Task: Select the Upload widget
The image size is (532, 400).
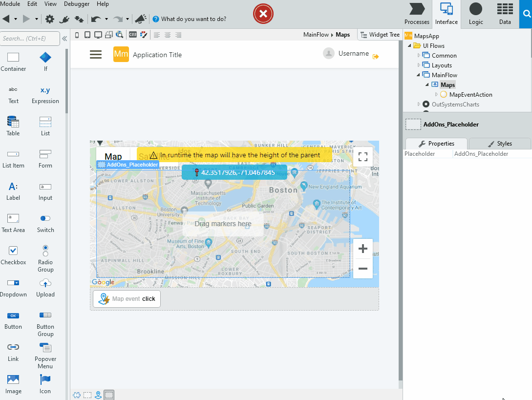Action: [x=45, y=288]
